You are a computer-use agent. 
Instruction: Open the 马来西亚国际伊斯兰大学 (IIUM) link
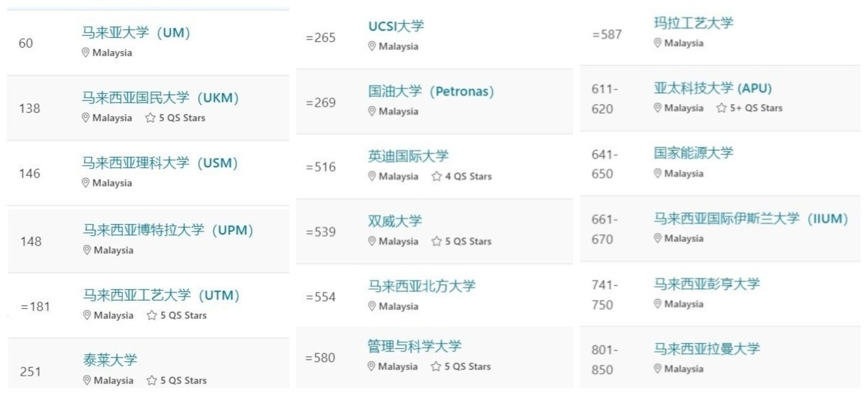tap(751, 219)
